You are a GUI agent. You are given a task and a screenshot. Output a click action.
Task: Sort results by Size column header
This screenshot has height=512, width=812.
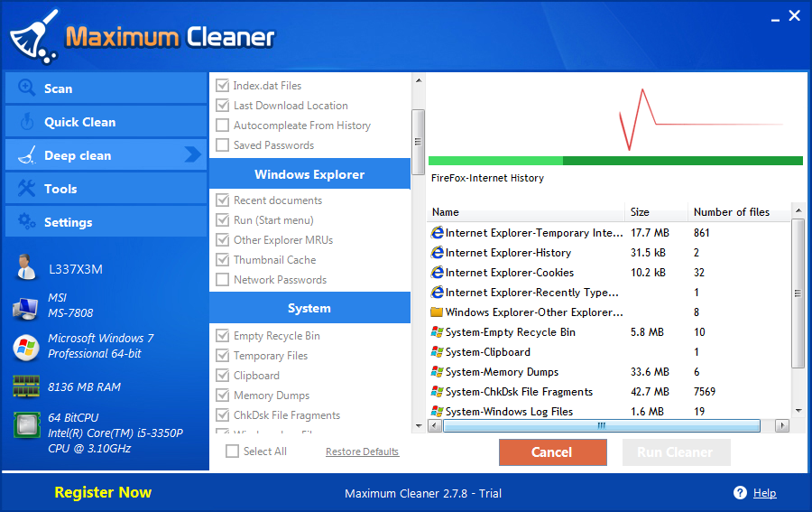point(656,212)
